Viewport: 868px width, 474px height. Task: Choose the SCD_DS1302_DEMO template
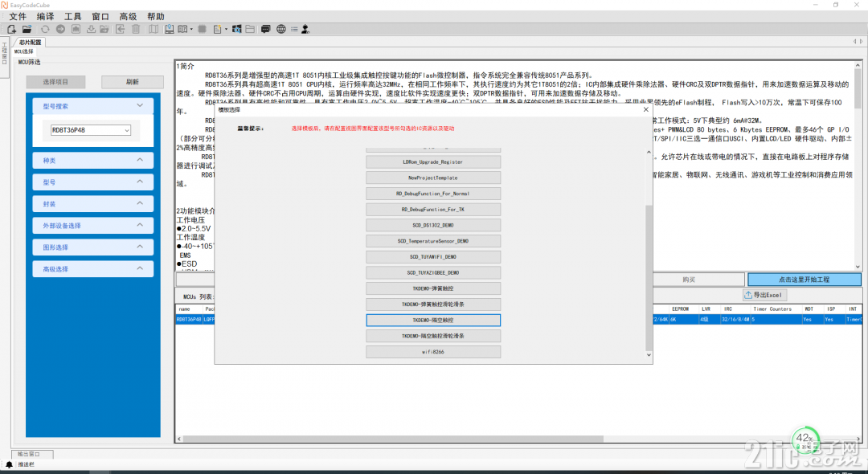point(433,225)
